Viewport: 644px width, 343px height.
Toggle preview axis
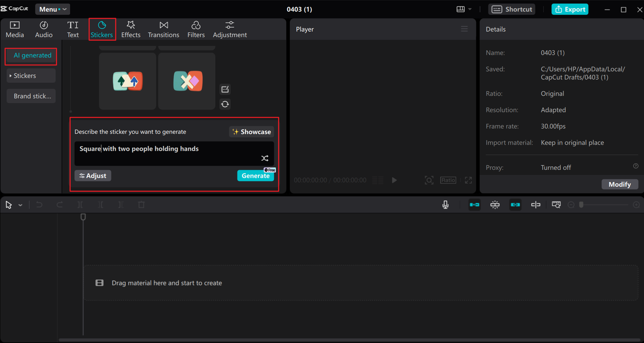pos(536,204)
